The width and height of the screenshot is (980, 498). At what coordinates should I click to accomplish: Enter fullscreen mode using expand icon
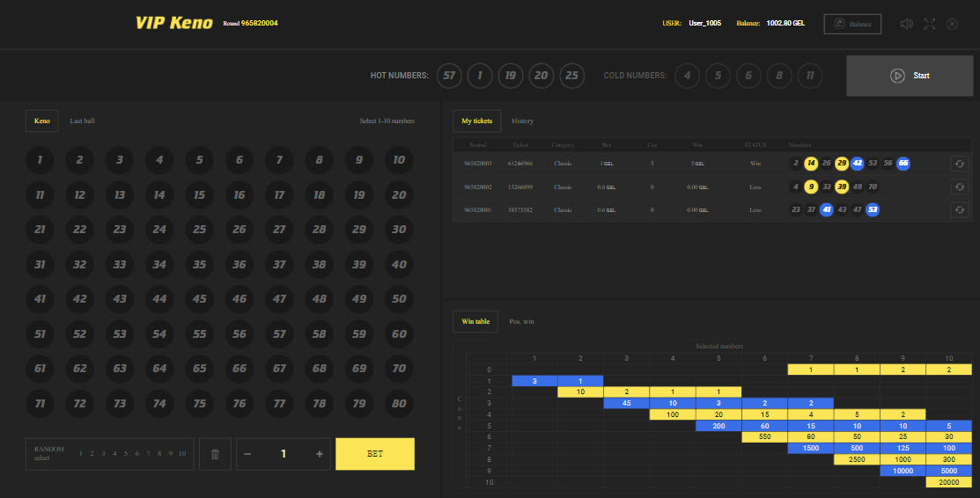[929, 24]
